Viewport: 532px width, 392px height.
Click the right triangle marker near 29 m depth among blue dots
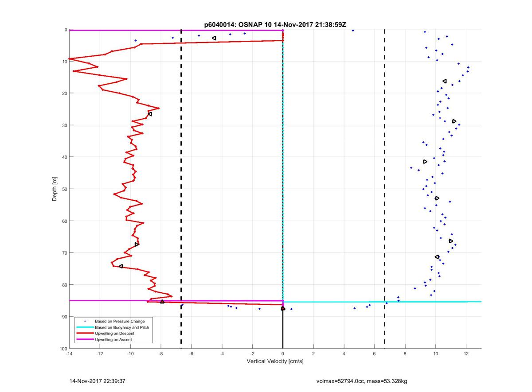pos(454,121)
